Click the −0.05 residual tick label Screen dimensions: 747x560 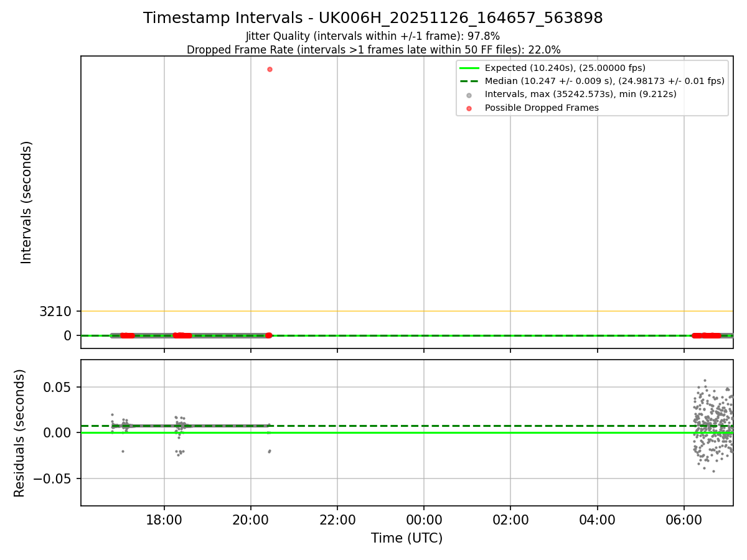[53, 478]
